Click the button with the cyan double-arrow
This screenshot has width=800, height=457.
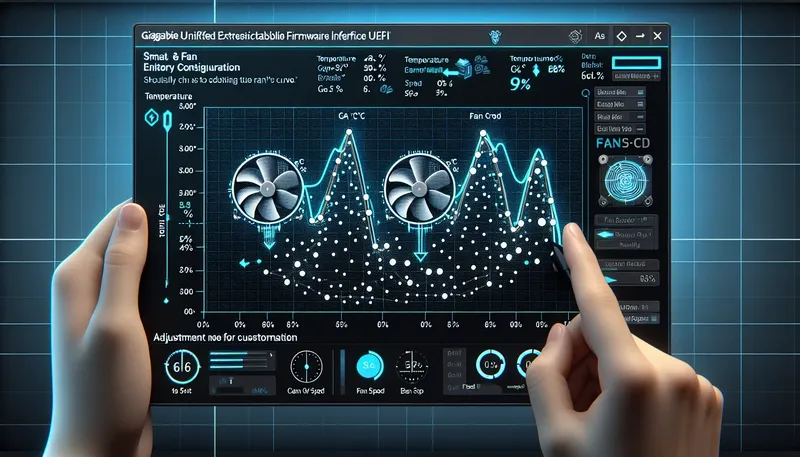[x=626, y=235]
